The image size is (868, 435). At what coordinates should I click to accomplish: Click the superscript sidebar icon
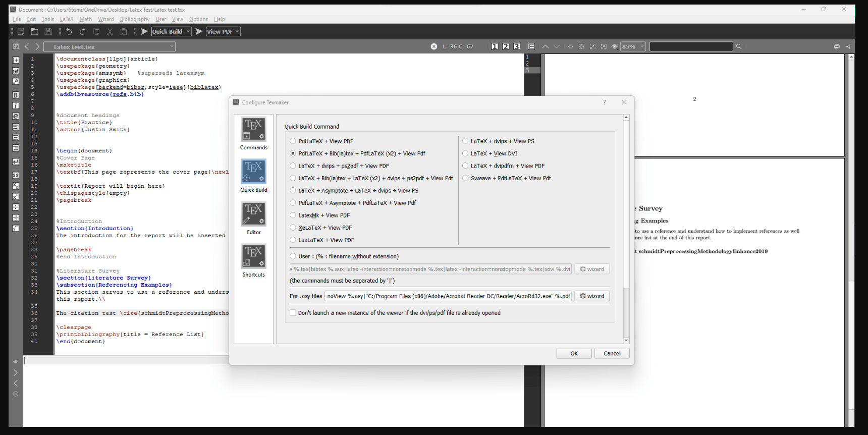16,196
